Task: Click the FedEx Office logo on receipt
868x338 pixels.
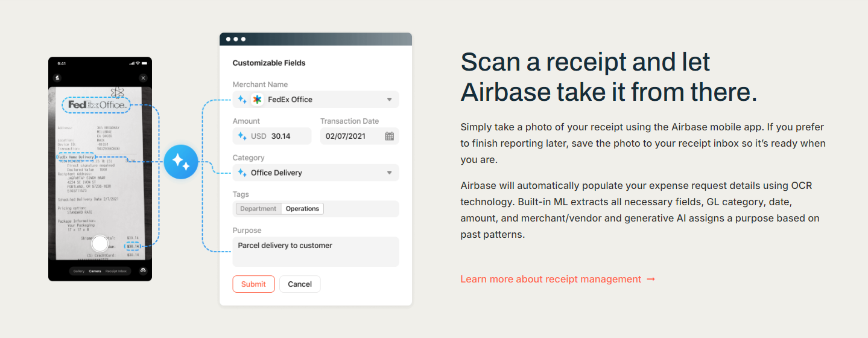Action: click(97, 104)
